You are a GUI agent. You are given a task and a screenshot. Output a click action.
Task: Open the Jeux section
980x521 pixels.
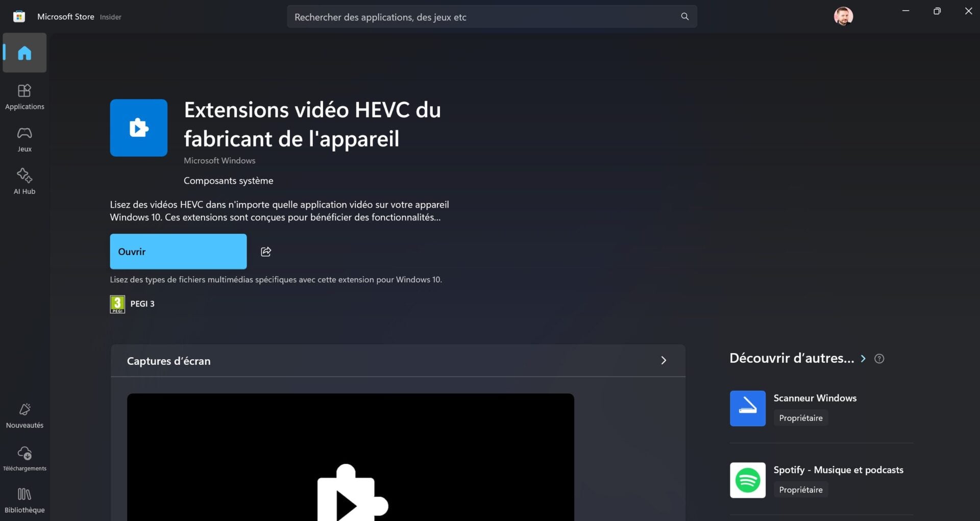(24, 139)
